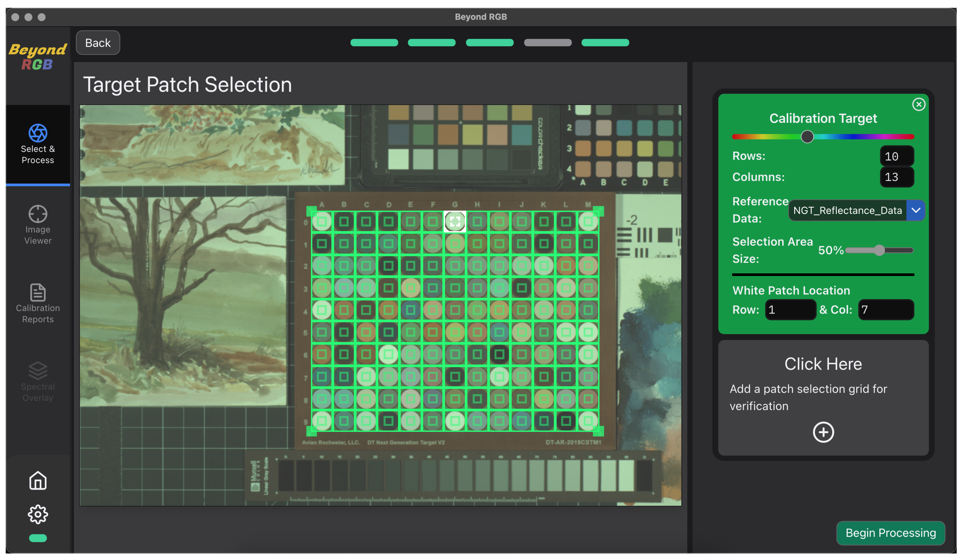964x560 pixels.
Task: Go to Home using house icon
Action: click(x=37, y=481)
